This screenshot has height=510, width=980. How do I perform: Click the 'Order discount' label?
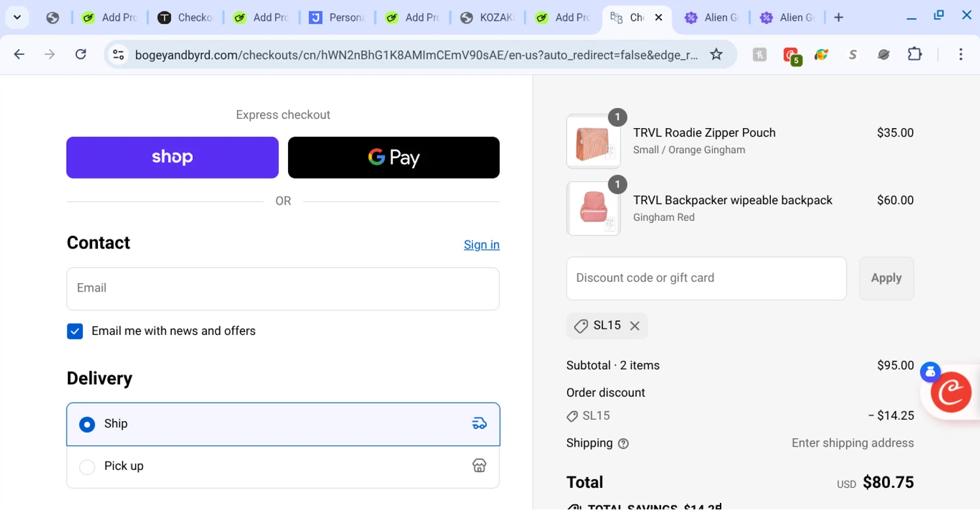click(x=606, y=393)
